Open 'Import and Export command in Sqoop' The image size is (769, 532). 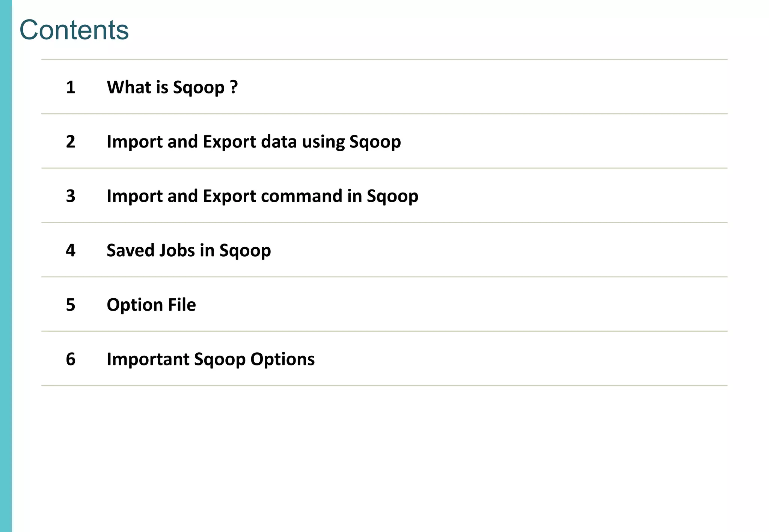(262, 196)
